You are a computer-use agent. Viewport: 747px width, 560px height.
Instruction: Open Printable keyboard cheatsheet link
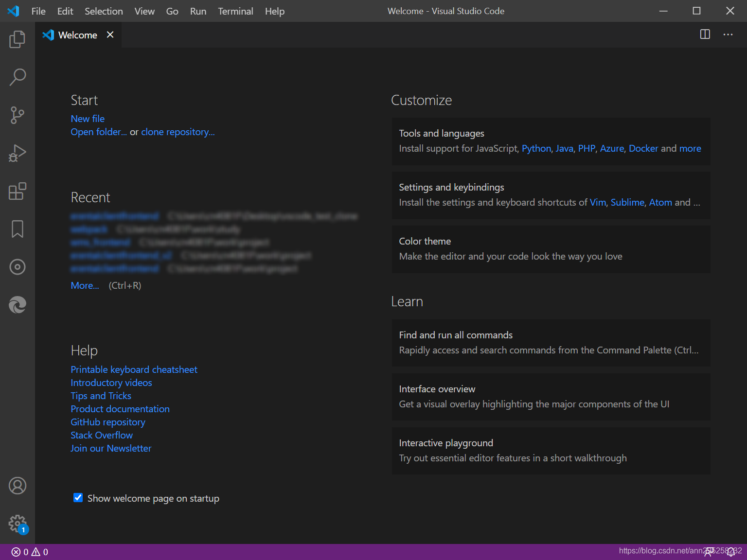point(134,369)
